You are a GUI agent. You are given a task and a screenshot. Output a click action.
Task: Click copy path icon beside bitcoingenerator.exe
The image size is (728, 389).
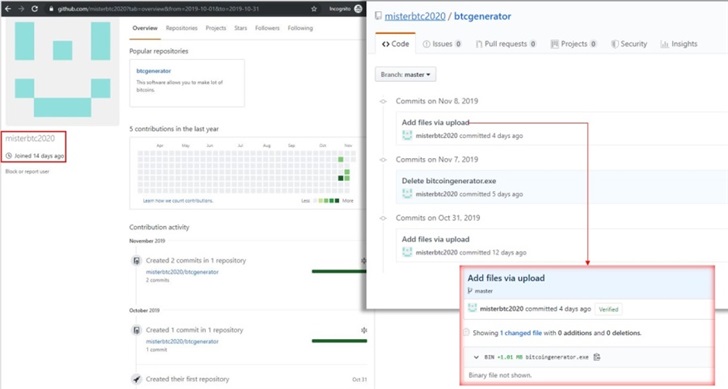pos(597,357)
